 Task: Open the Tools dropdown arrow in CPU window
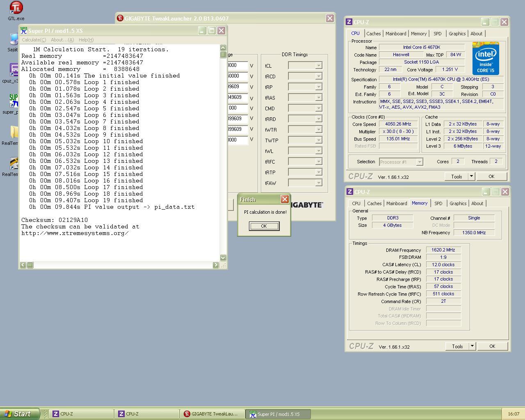[471, 176]
